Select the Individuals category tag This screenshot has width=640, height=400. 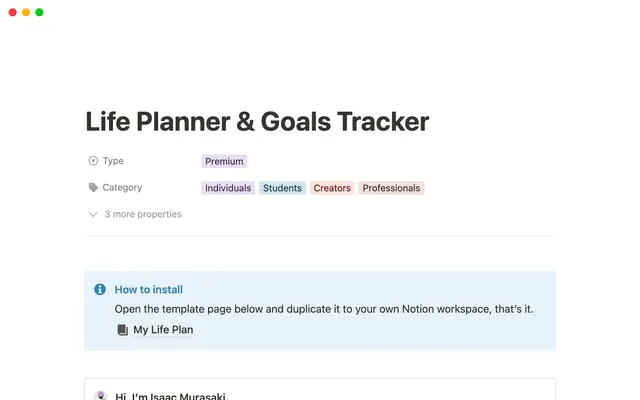[x=228, y=188]
